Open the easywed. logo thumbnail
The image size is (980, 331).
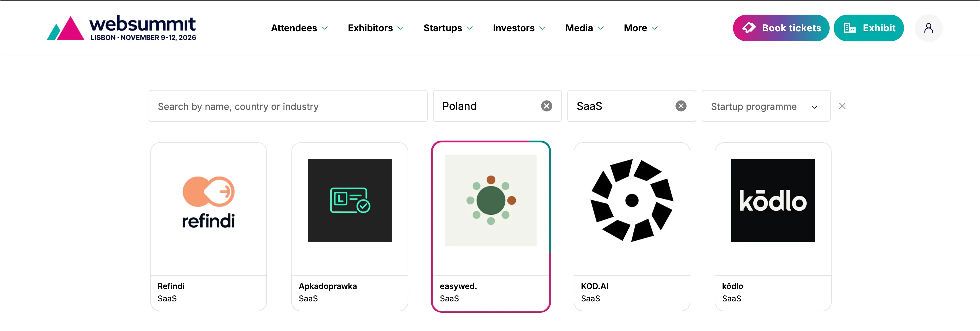[x=491, y=200]
